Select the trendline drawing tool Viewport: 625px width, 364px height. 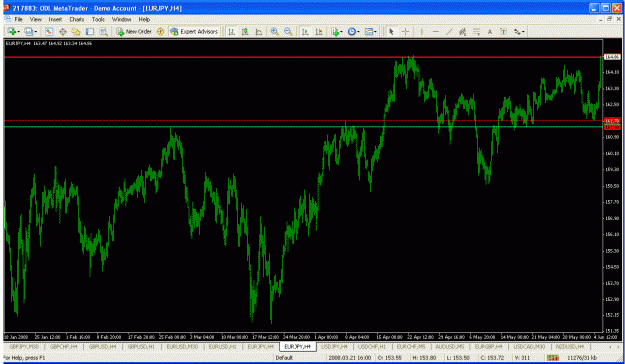(x=449, y=31)
